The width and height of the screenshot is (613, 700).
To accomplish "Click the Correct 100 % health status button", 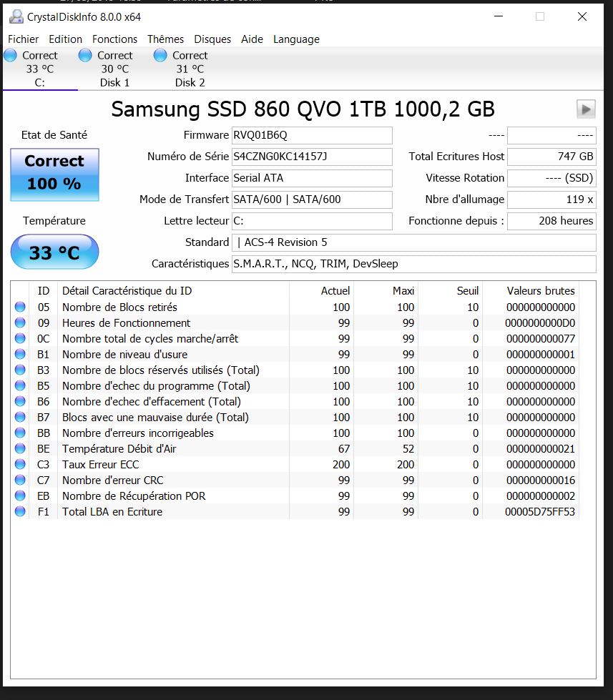I will coord(54,174).
